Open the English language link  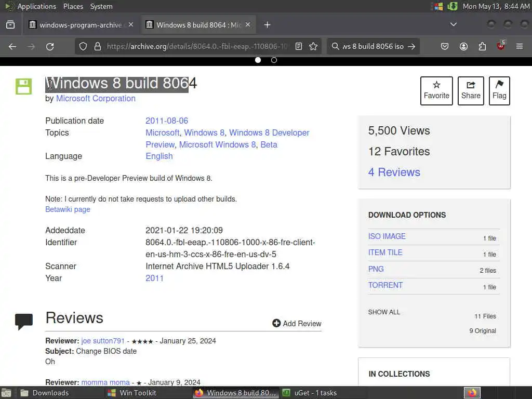[x=159, y=156]
